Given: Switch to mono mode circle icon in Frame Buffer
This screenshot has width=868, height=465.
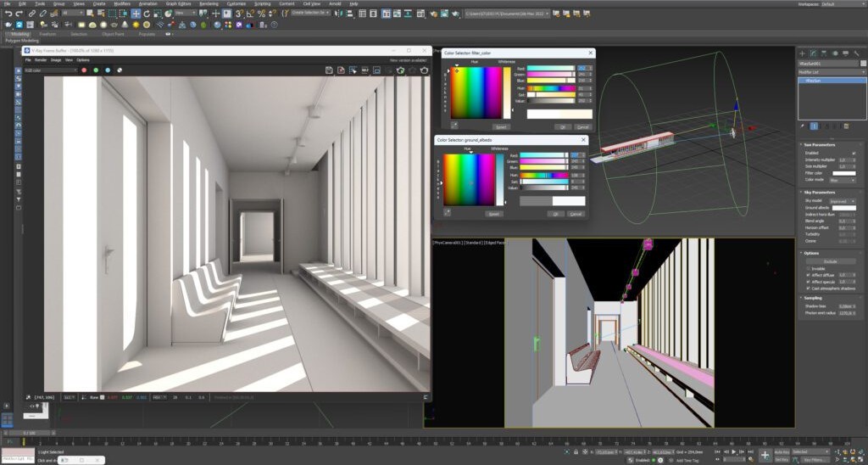Looking at the screenshot, I should click(120, 70).
